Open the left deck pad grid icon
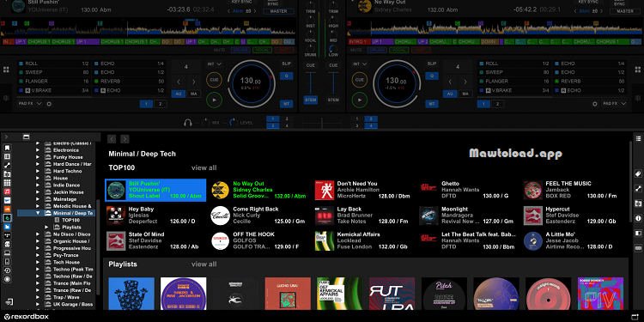Image resolution: width=644 pixels, height=322 pixels. pos(6,70)
